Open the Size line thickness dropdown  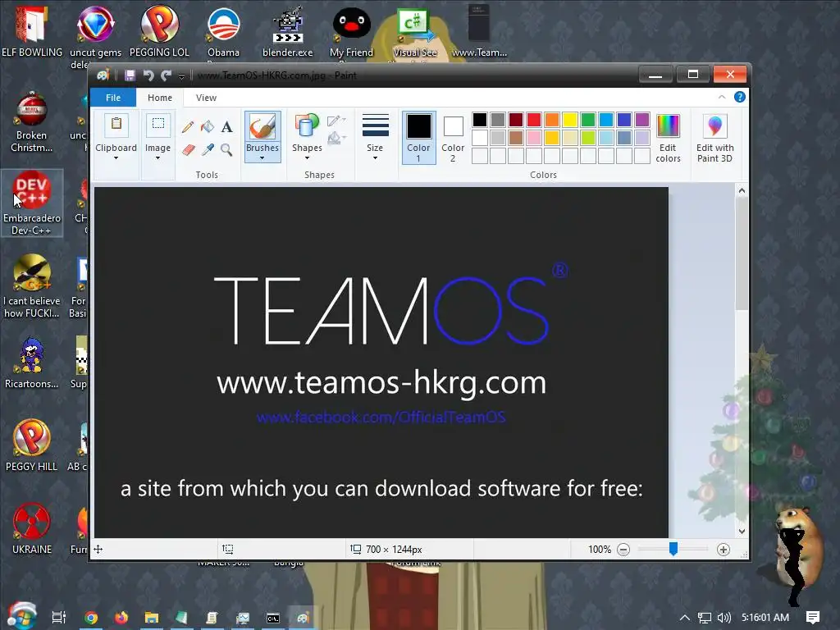[375, 137]
